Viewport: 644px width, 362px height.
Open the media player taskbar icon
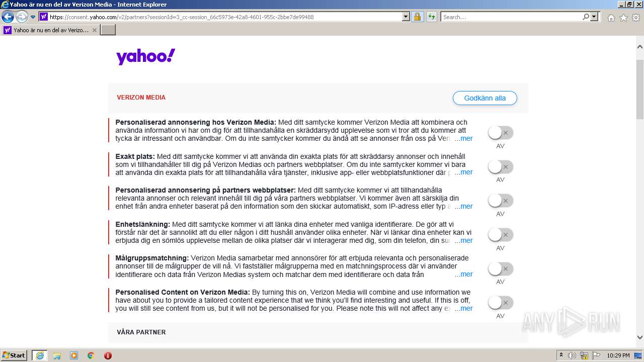[x=73, y=355]
